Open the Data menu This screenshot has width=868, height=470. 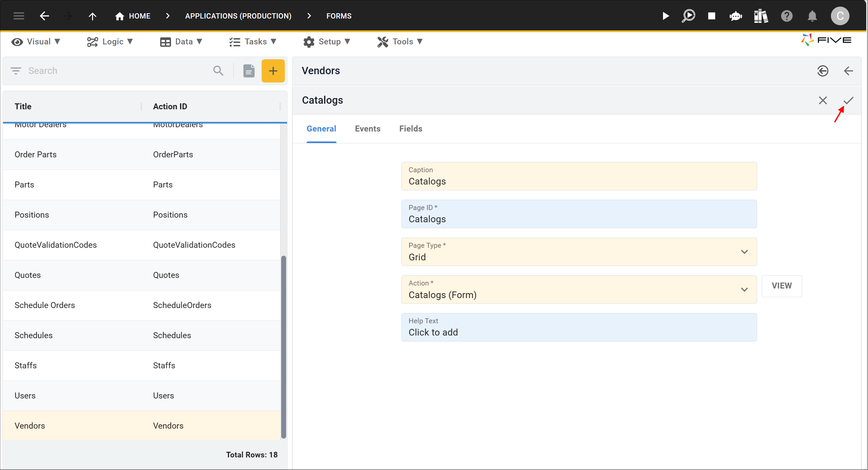click(x=181, y=41)
